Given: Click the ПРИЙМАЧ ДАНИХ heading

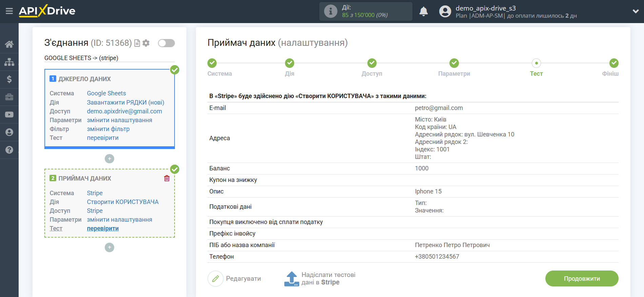Looking at the screenshot, I should point(85,179).
